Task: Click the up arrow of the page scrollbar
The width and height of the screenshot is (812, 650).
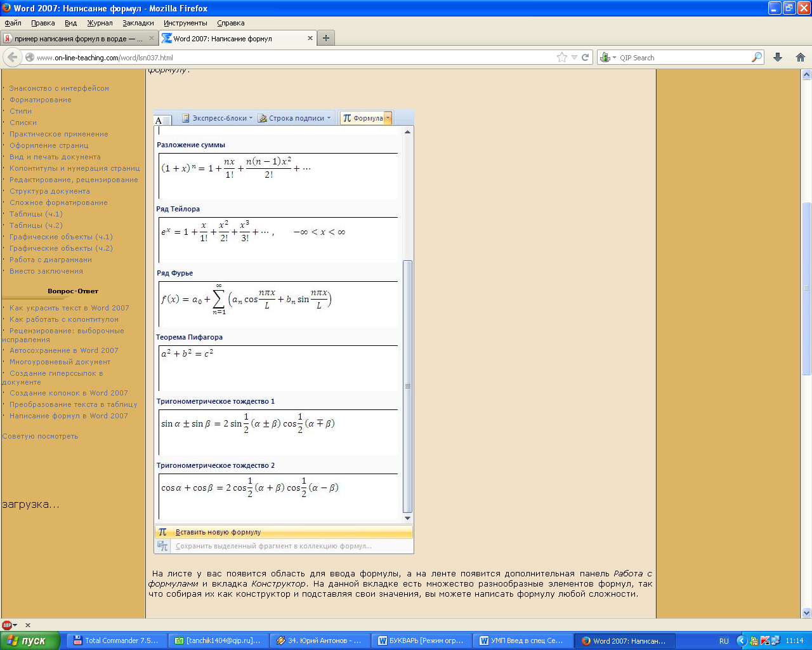Action: click(x=806, y=75)
